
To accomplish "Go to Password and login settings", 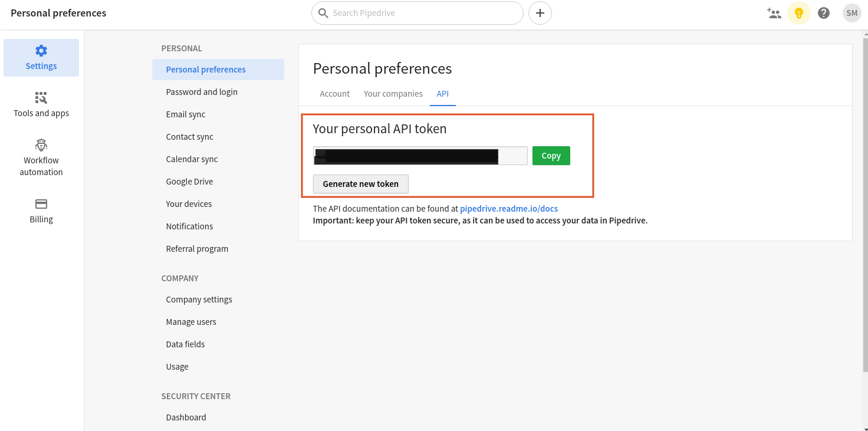I will [x=202, y=92].
